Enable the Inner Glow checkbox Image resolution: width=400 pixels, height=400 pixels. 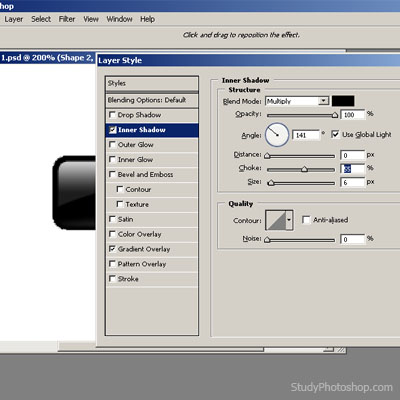coord(112,159)
